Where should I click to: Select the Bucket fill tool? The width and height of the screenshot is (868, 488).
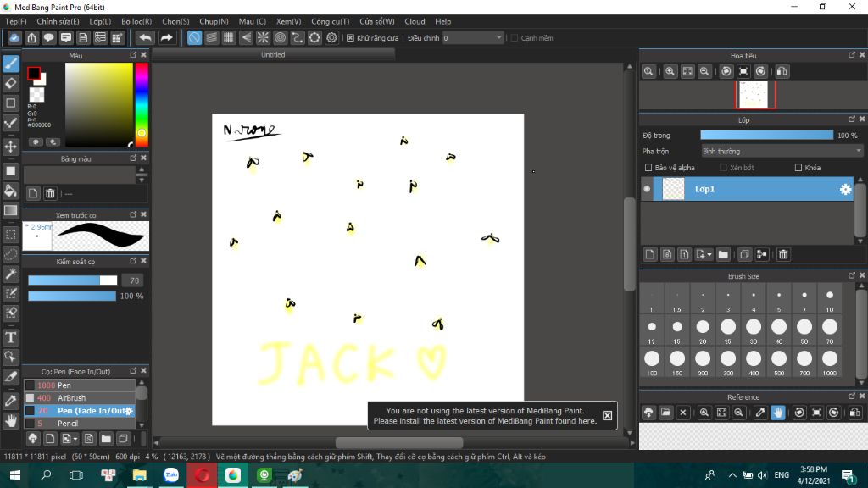point(10,191)
